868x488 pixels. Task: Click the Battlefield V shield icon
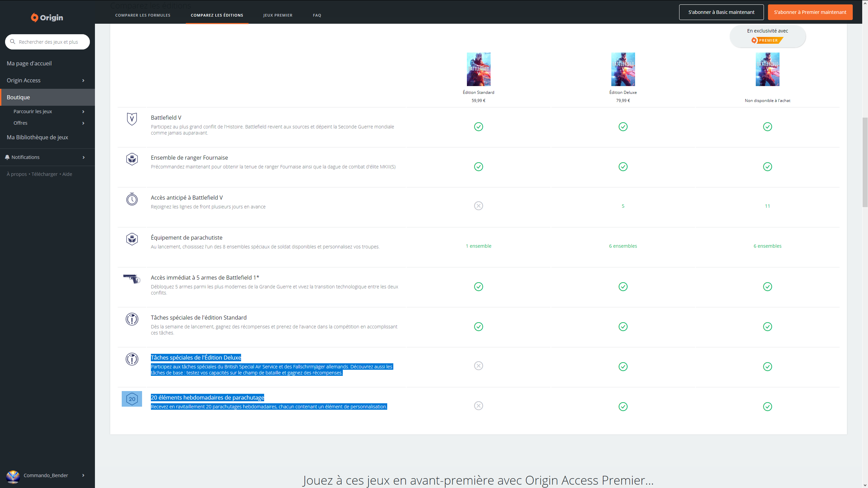coord(132,119)
